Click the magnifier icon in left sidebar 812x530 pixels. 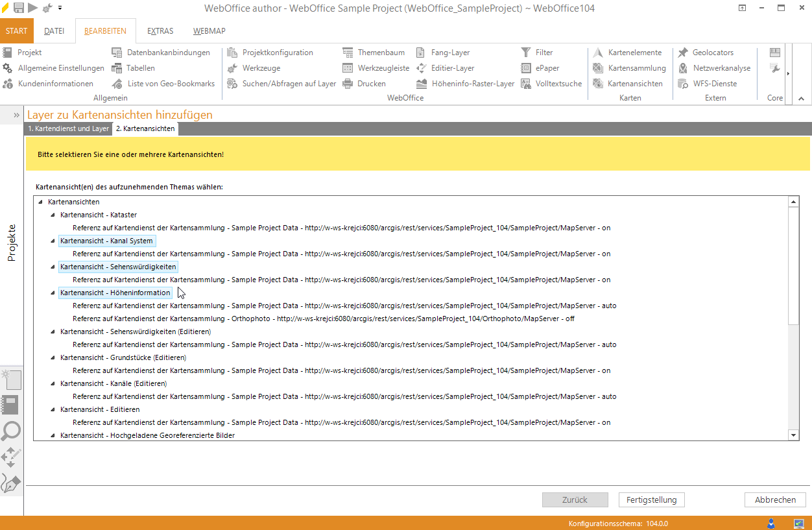(11, 431)
